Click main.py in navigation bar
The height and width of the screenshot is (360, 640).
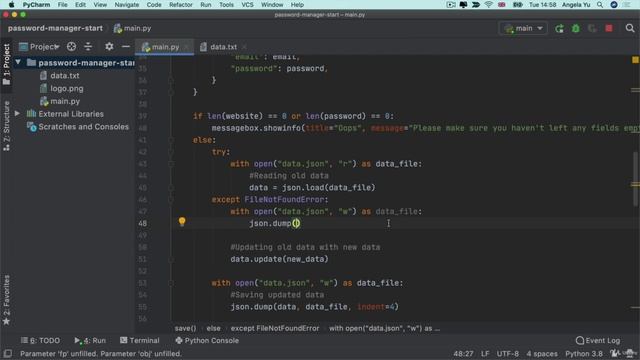(132, 28)
